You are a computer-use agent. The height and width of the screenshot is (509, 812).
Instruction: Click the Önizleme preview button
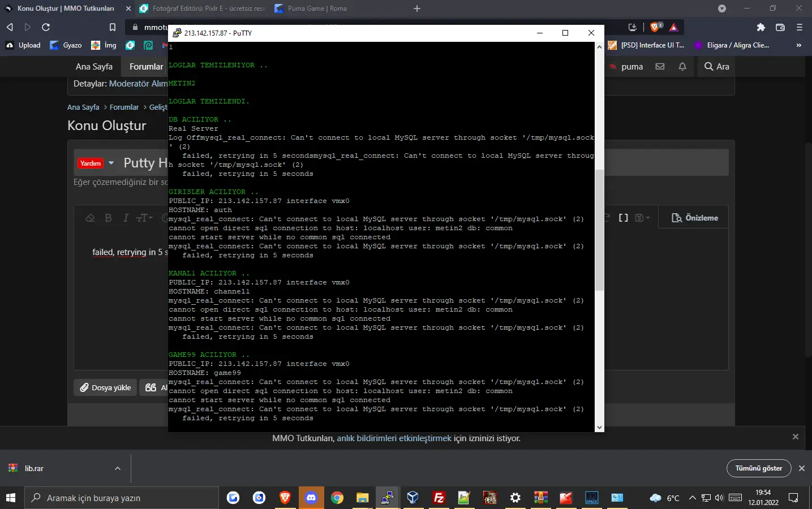(x=694, y=218)
